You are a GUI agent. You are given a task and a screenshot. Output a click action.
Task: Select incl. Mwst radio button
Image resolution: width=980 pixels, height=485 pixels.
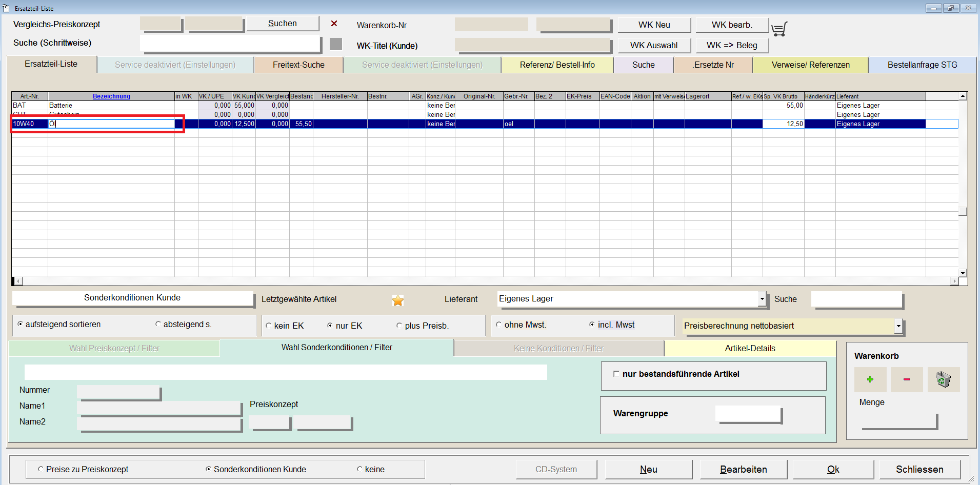pos(592,325)
